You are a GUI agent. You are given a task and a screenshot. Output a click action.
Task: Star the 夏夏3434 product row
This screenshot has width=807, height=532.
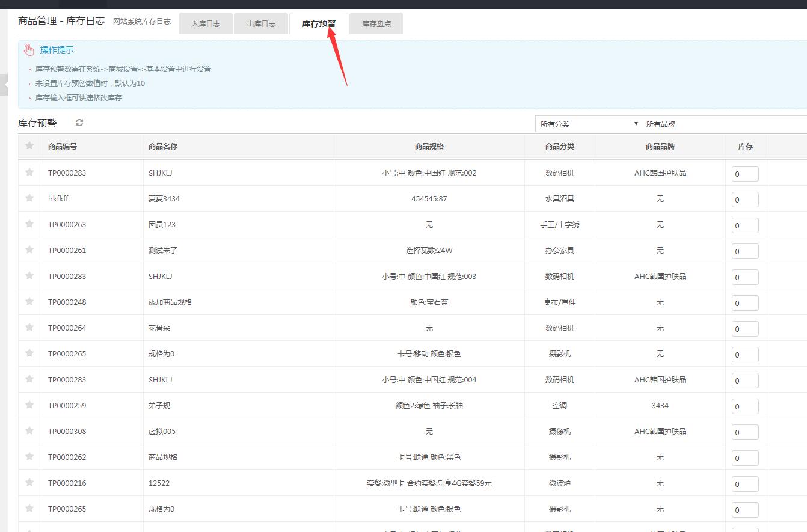[29, 198]
